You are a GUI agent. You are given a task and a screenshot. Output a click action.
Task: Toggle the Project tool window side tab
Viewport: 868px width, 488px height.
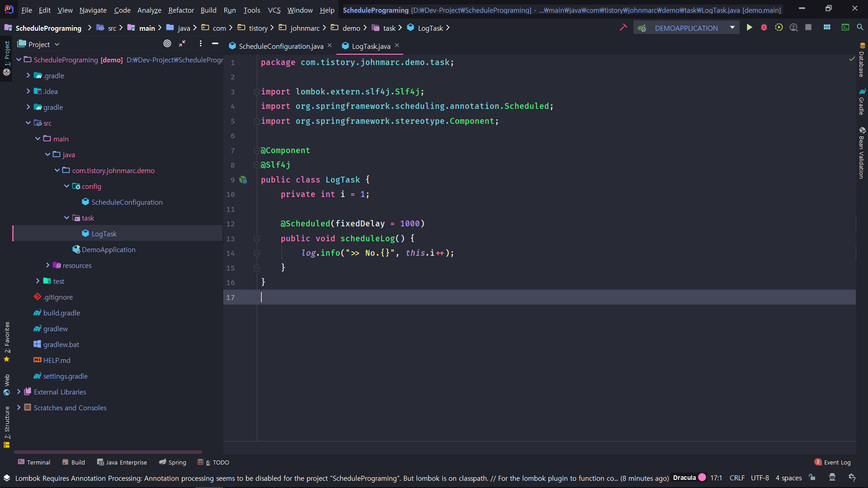point(7,53)
